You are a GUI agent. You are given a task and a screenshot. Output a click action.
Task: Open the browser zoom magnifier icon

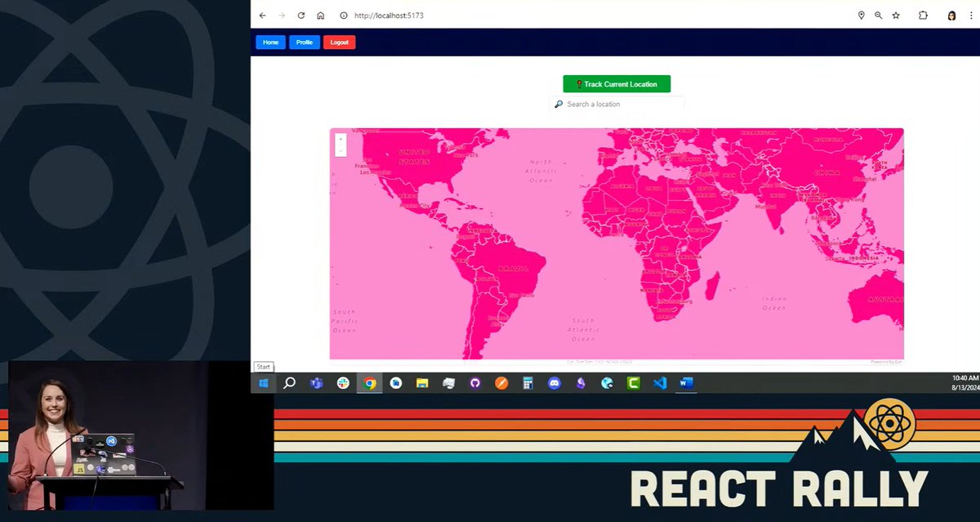click(x=879, y=16)
